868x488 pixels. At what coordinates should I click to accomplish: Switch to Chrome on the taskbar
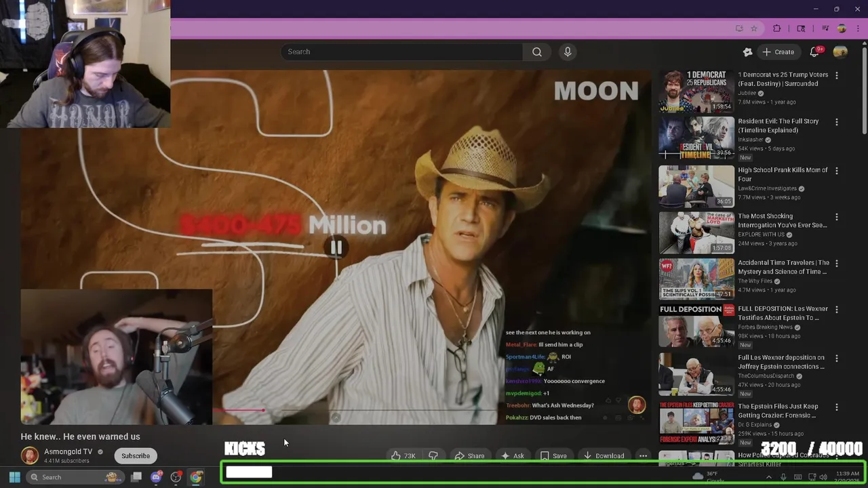pos(195,477)
